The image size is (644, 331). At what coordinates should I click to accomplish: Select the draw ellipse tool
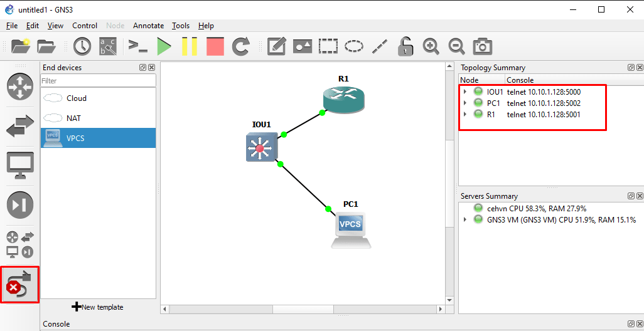point(353,46)
